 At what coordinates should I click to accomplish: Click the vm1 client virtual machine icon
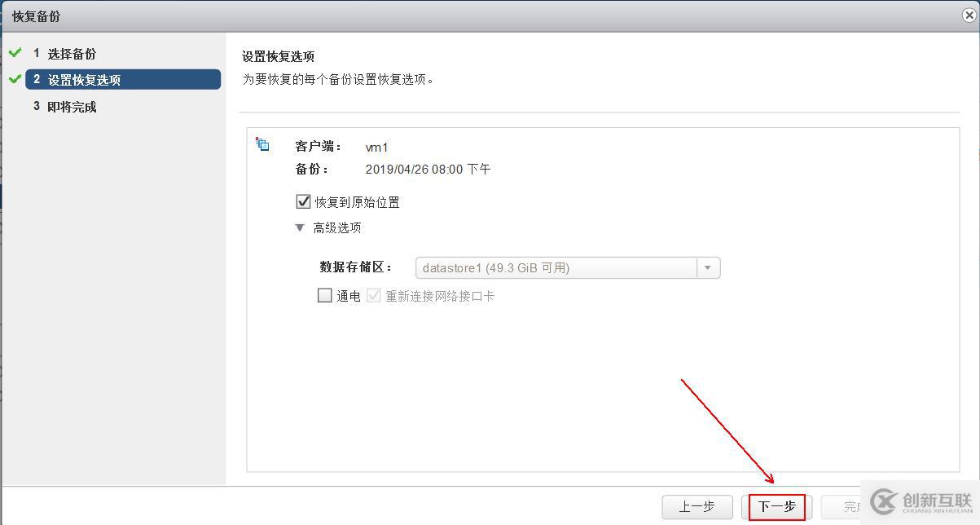(x=262, y=144)
